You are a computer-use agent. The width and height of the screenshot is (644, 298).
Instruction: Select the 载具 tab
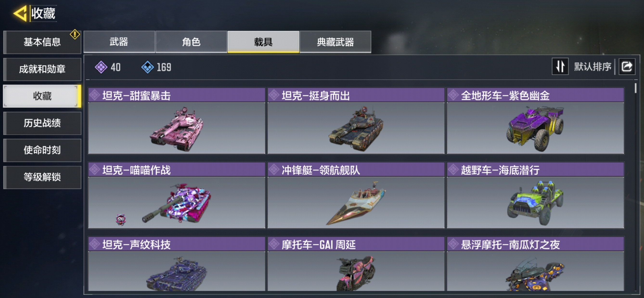[x=263, y=42]
